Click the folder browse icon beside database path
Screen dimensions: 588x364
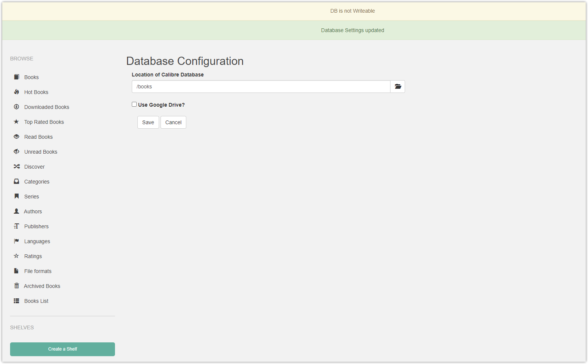(398, 87)
